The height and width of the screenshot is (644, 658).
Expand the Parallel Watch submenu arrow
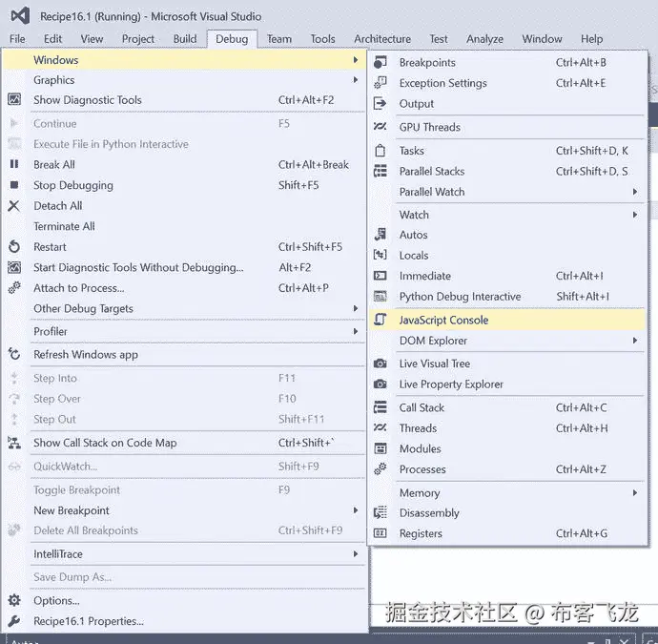click(x=635, y=192)
